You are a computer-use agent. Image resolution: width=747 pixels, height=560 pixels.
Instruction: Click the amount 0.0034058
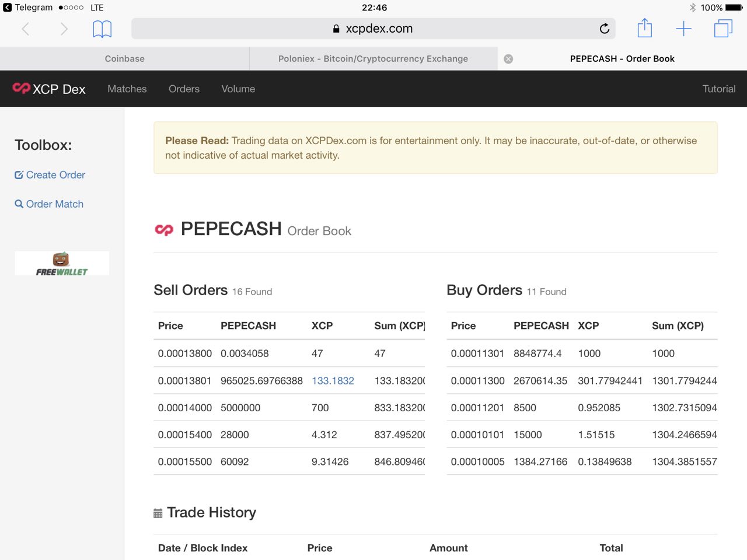245,353
